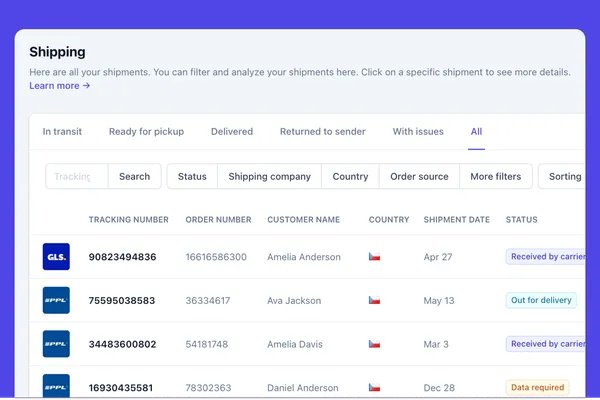Click the PPL logo for shipment 75595038583
The width and height of the screenshot is (600, 400).
click(56, 300)
